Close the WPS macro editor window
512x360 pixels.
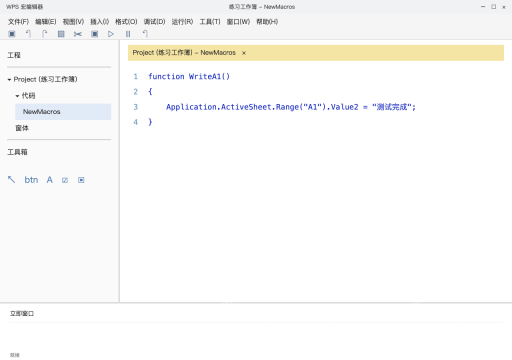tap(504, 7)
